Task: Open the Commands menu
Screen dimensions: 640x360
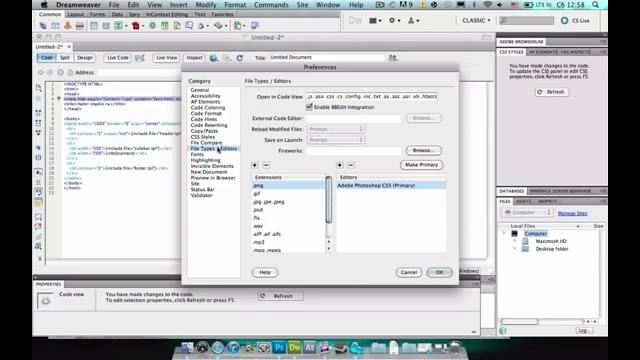Action: click(271, 5)
